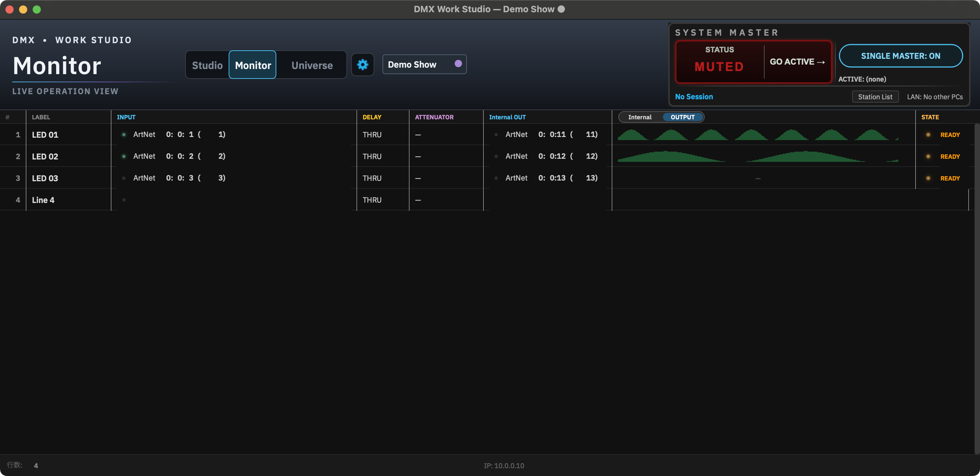The image size is (980, 476).
Task: Click LED 01 ArtNet input 0:0:1
Action: (x=179, y=135)
